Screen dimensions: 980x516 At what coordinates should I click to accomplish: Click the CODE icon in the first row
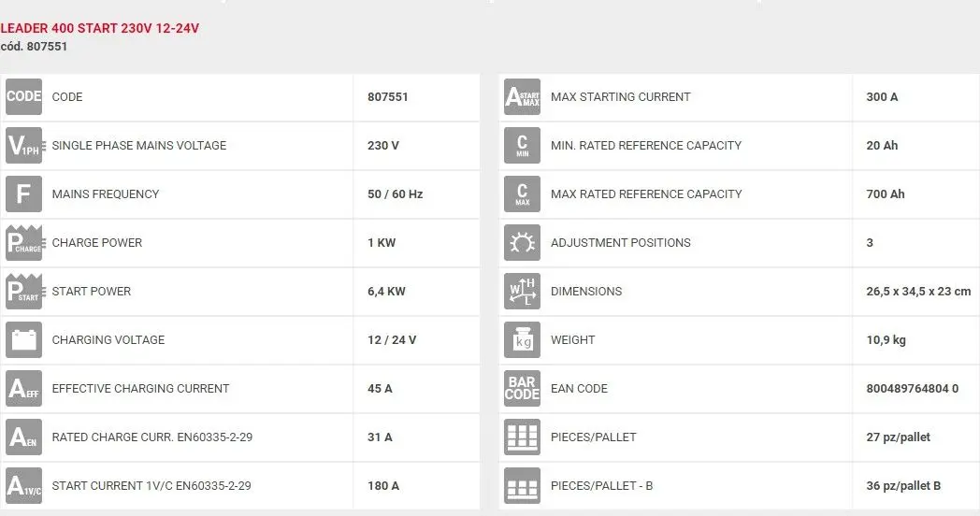tap(23, 97)
